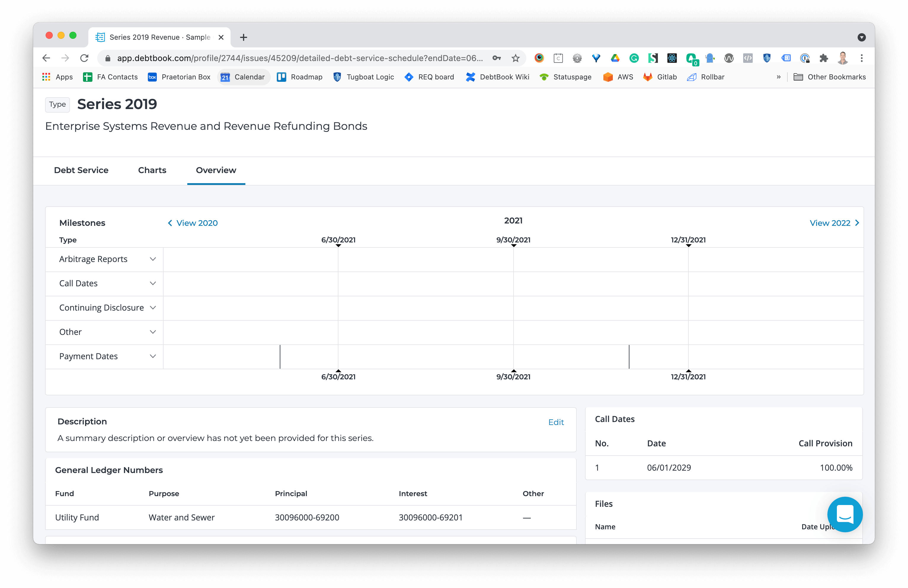The height and width of the screenshot is (588, 908).
Task: Go to View 2022 milestones
Action: pos(835,223)
